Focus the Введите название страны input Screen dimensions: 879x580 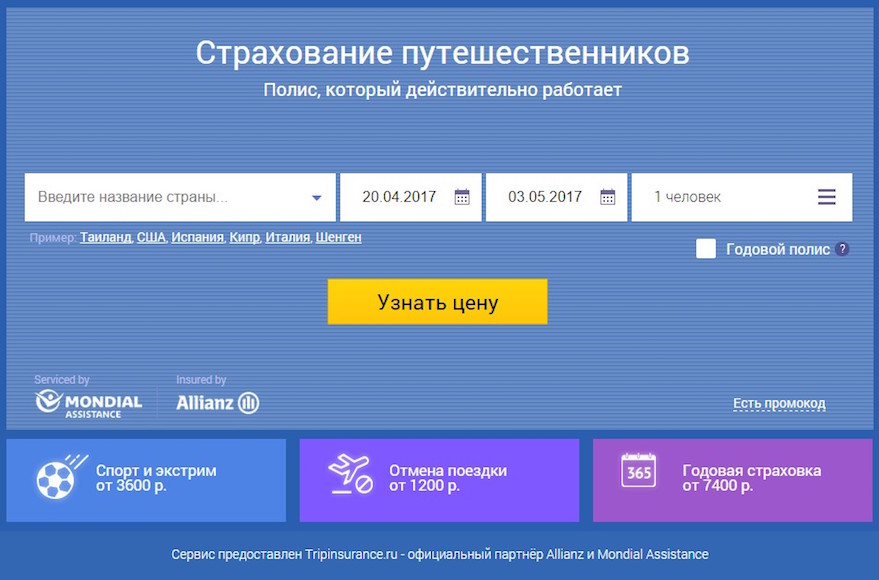(x=165, y=197)
